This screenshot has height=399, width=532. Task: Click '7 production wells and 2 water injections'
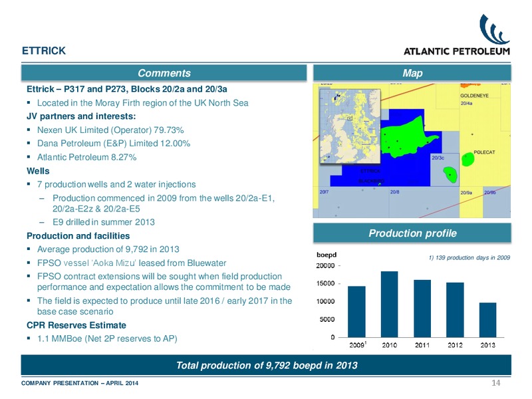point(116,184)
